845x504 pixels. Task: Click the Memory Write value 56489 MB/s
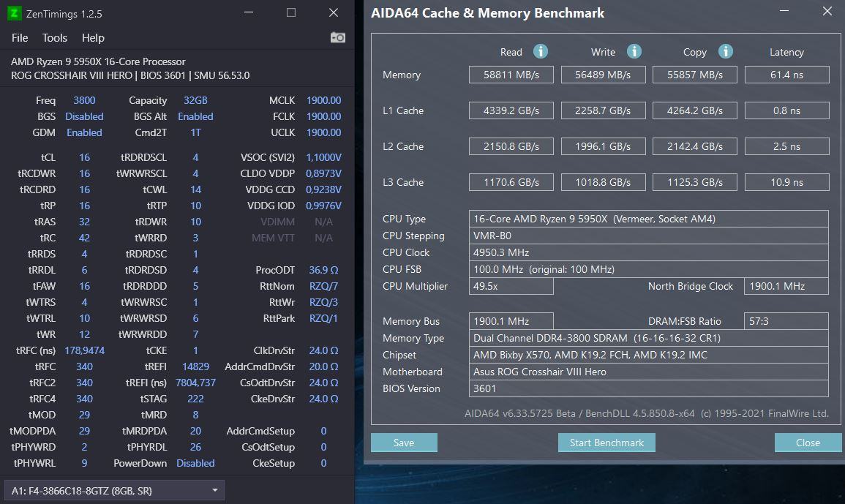pos(603,75)
